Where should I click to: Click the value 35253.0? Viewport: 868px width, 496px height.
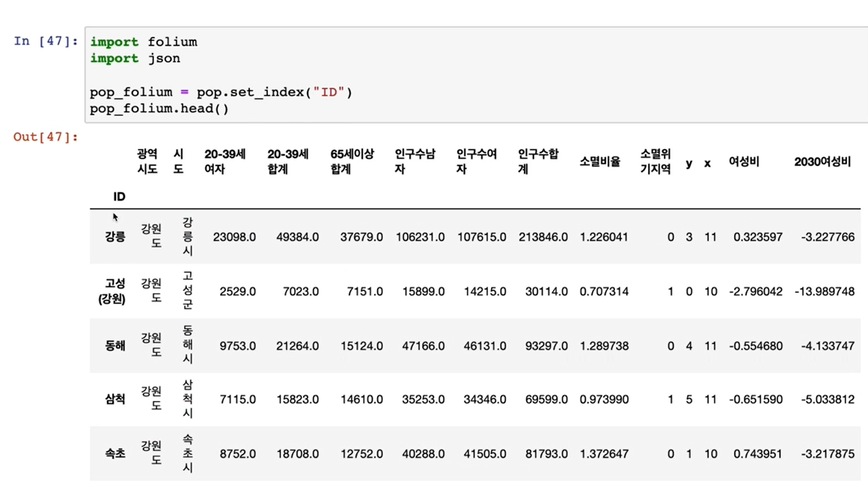point(424,399)
